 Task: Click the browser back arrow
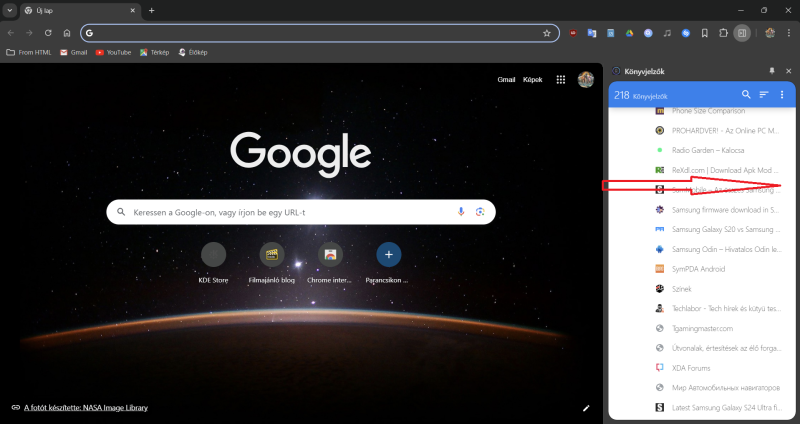click(11, 33)
